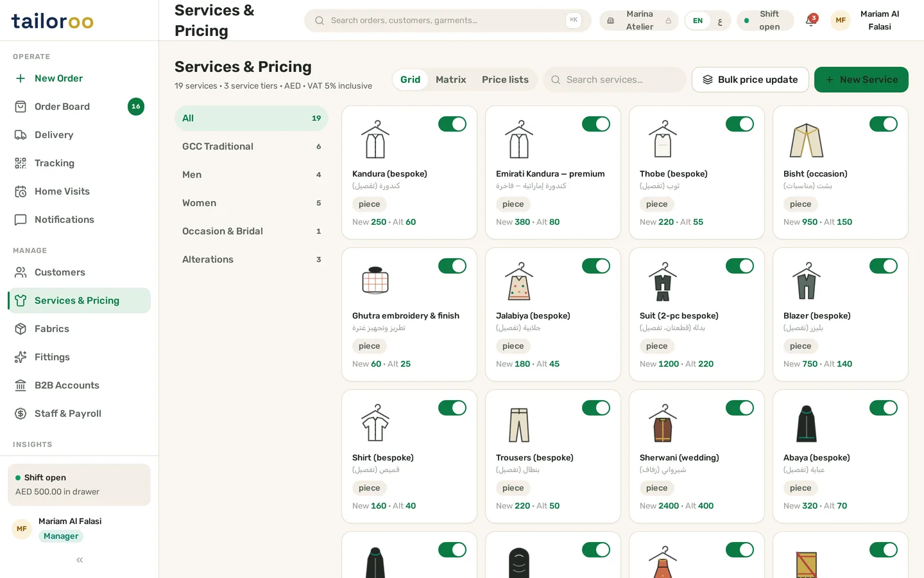
Task: Select the All services category
Action: point(252,118)
